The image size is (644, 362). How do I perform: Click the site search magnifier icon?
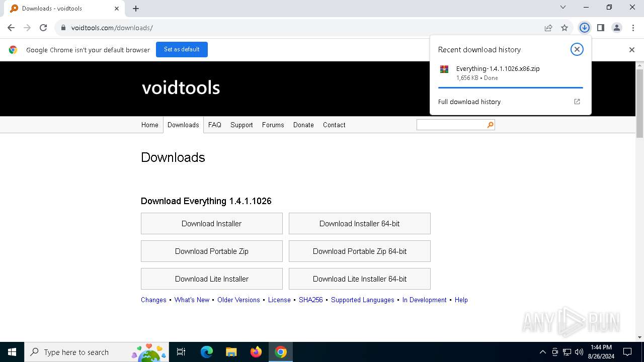click(x=490, y=125)
